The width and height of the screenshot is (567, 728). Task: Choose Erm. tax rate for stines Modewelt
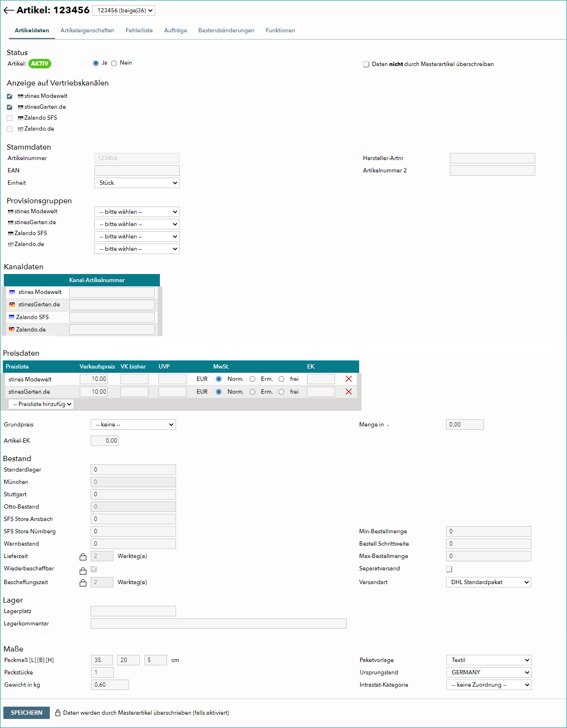coord(252,379)
